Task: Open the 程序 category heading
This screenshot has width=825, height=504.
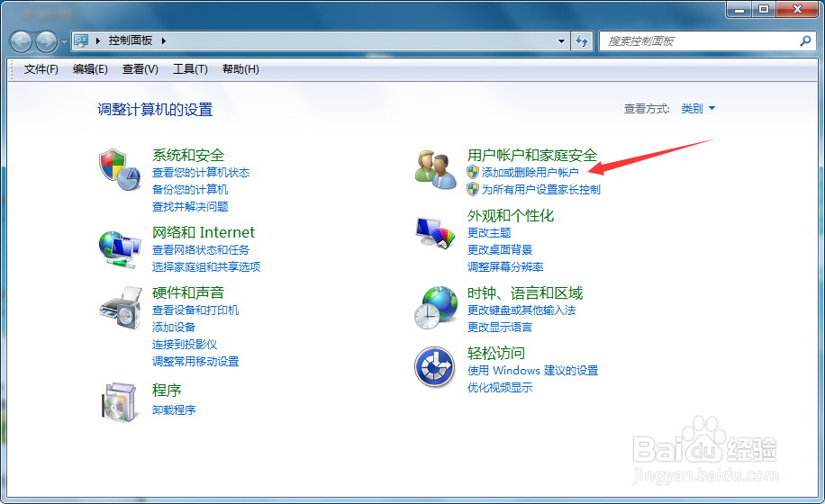Action: tap(167, 391)
